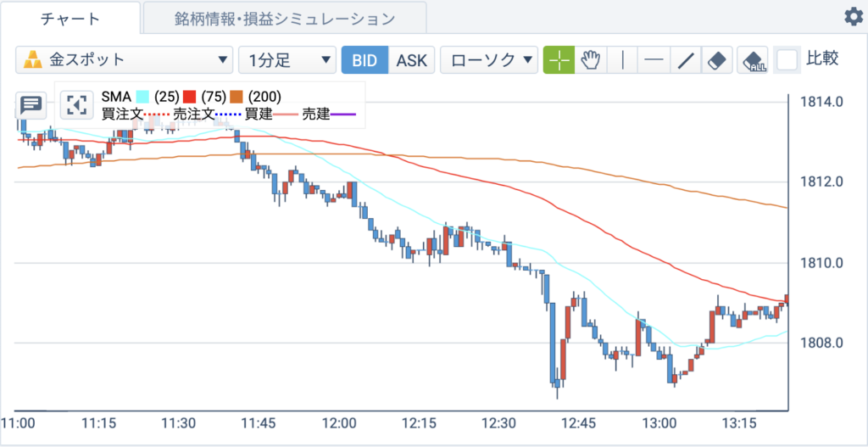Open the 銘柄情報・損益シミュレーション tab
The image size is (868, 447).
coord(285,19)
